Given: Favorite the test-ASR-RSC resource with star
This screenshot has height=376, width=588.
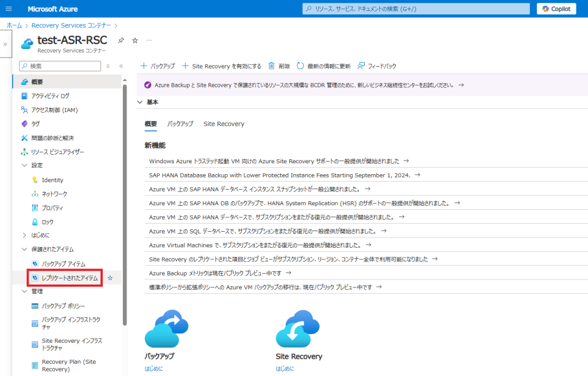Looking at the screenshot, I should pos(135,40).
